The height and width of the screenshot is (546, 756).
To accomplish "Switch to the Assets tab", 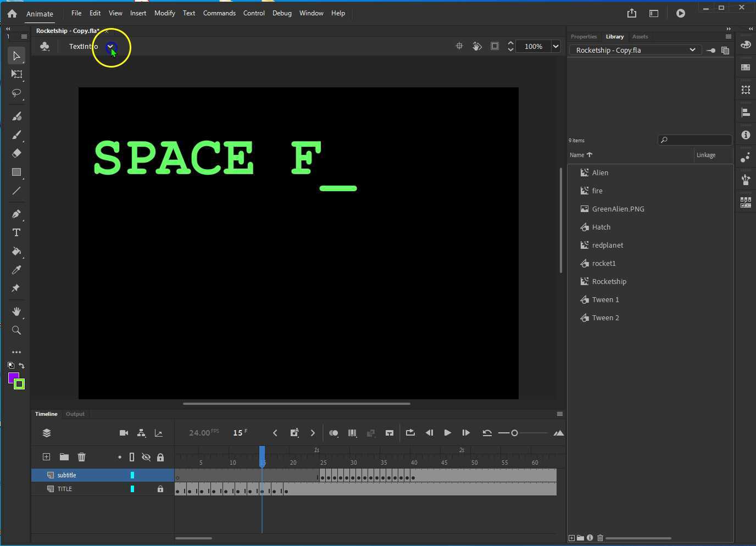I will (x=640, y=36).
